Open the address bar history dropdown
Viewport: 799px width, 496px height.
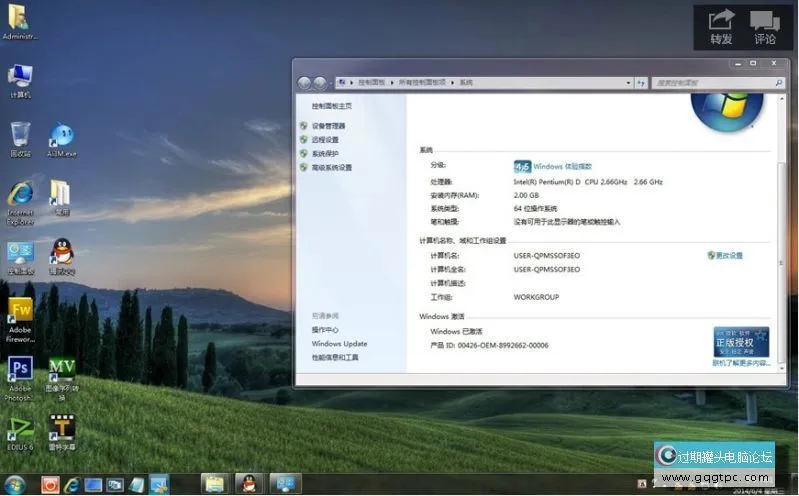pos(628,83)
